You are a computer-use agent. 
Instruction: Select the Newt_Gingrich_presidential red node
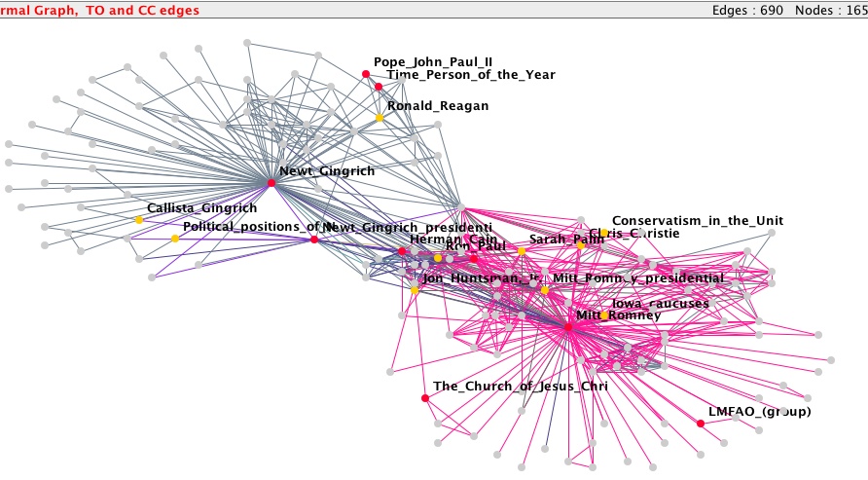click(314, 240)
